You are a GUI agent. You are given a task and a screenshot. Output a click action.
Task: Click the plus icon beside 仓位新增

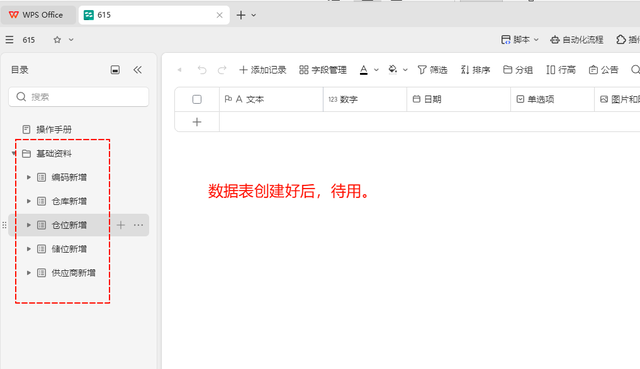(121, 225)
